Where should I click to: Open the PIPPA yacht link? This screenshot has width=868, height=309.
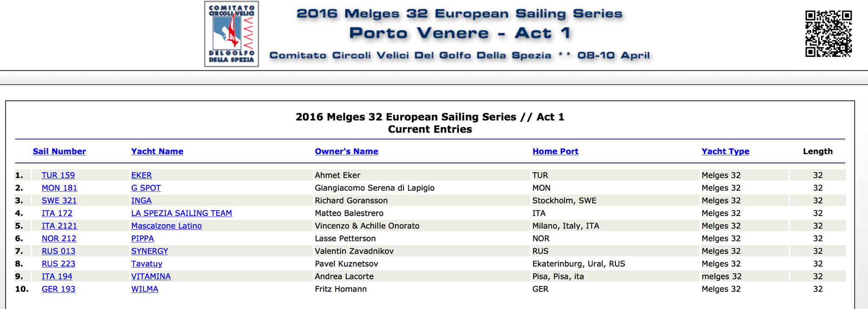(x=142, y=239)
